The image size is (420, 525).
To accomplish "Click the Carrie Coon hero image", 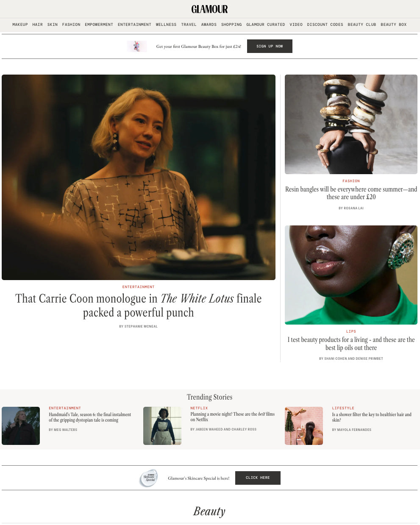I will click(139, 177).
